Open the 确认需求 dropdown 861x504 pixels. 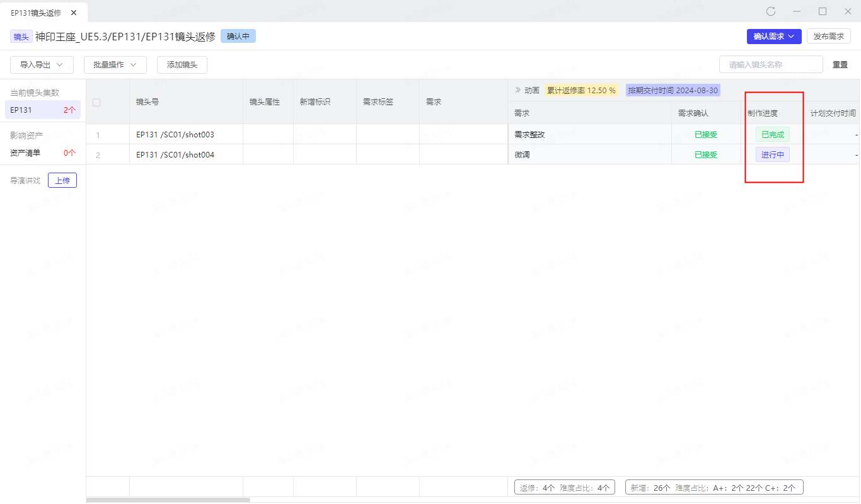[773, 37]
